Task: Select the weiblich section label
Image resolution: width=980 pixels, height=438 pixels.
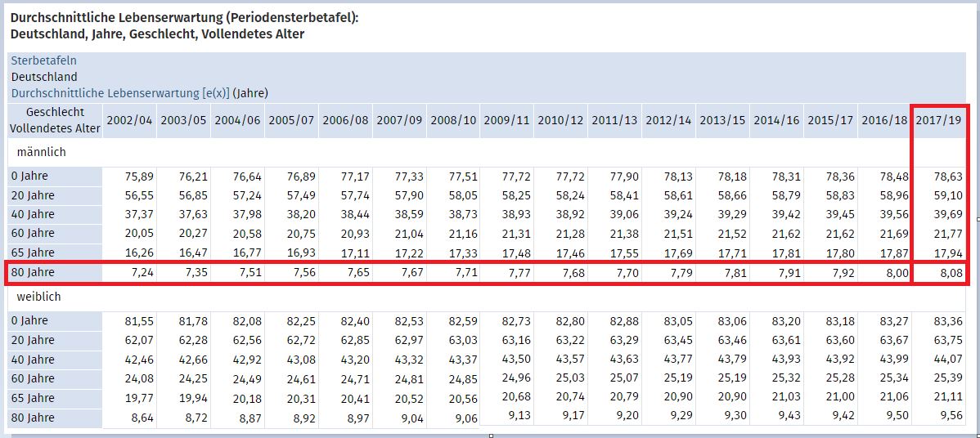Action: (x=39, y=297)
